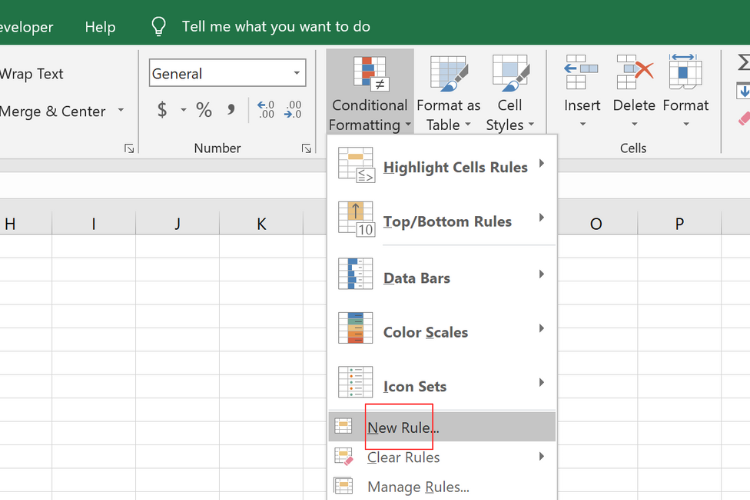Click the Top/Bottom Rules icon
This screenshot has width=750, height=500.
coord(356,219)
